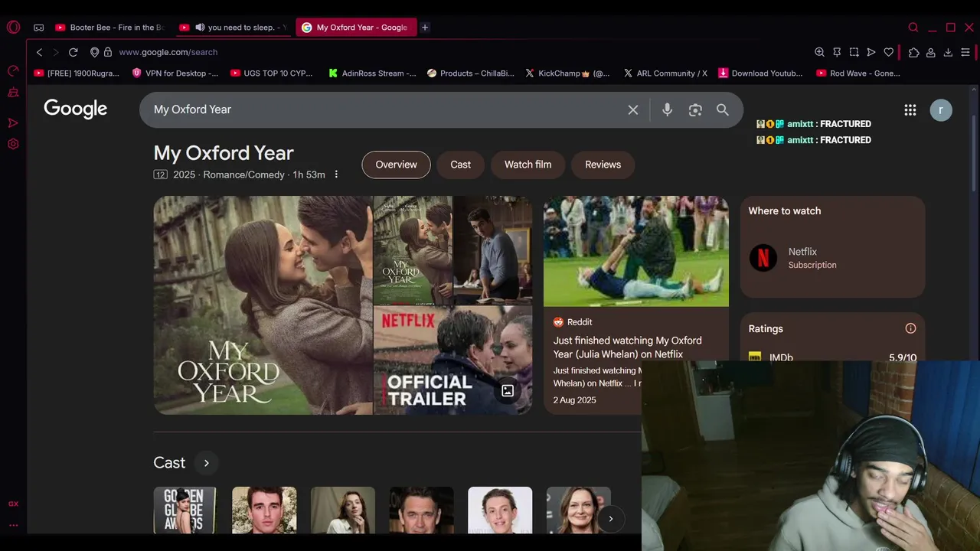Open the Products – ChillaBi... bookmark
Viewport: 980px width, 551px height.
pyautogui.click(x=470, y=73)
